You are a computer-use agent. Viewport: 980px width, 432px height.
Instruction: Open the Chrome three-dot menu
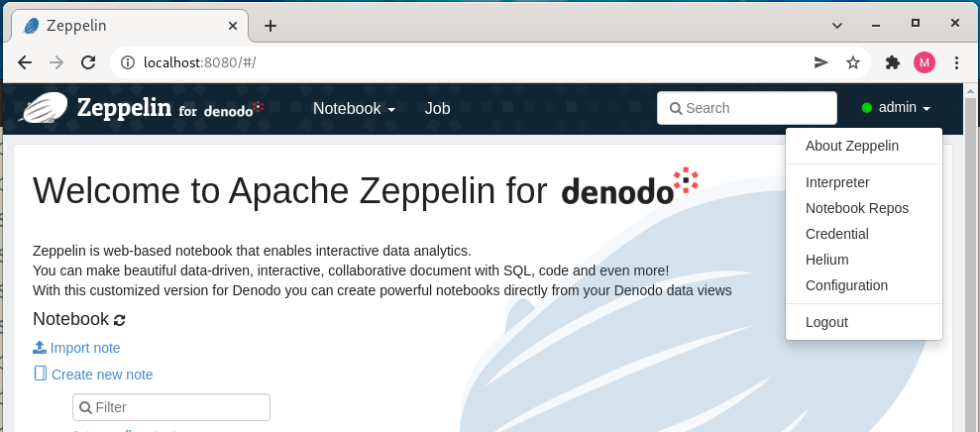(x=956, y=62)
